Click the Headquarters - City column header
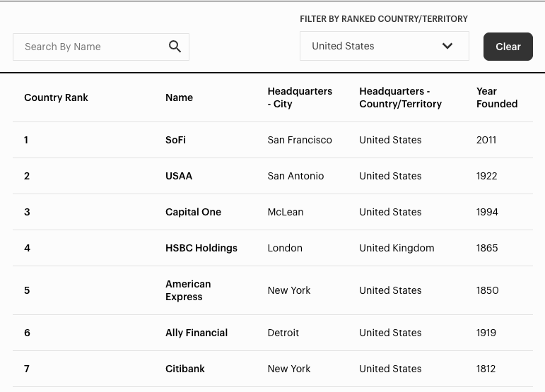Screen dimensions: 545x392 click(x=300, y=97)
